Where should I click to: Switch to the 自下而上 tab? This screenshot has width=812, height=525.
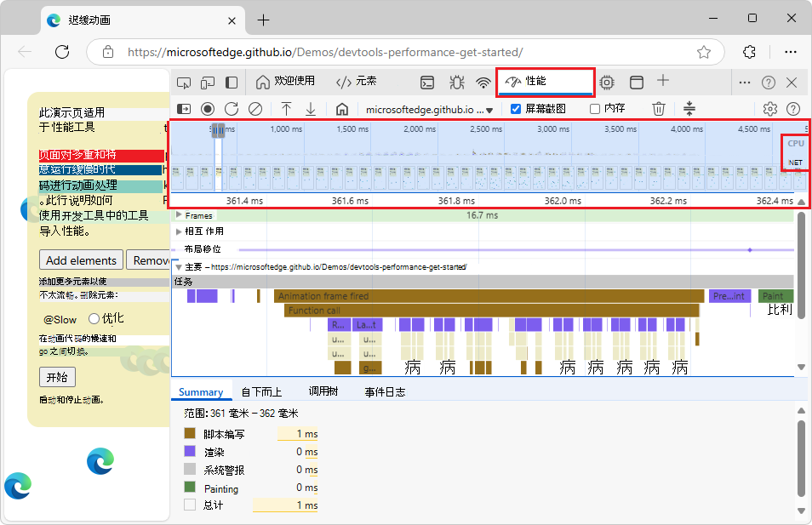pyautogui.click(x=261, y=392)
